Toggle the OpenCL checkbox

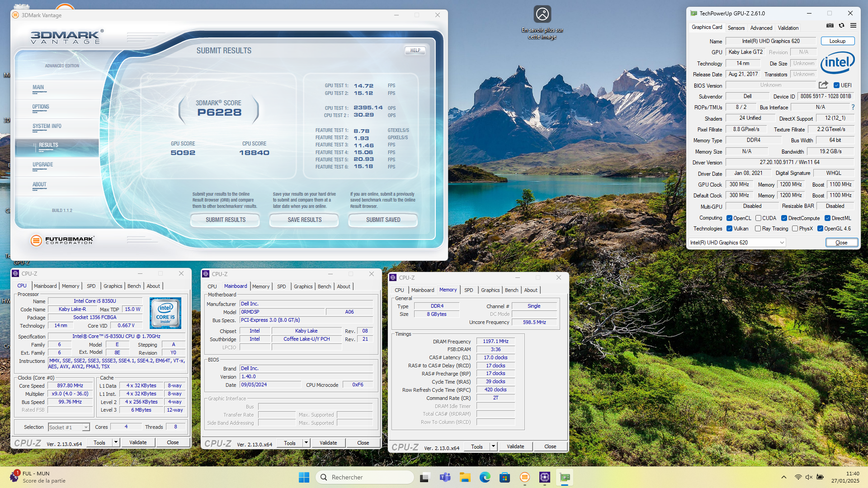pyautogui.click(x=729, y=218)
